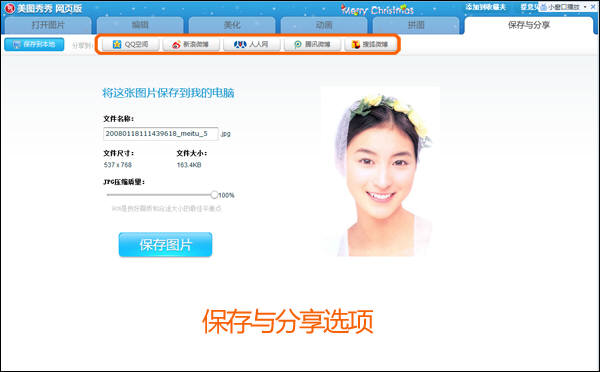Click the 添加到收藏夹 link
The width and height of the screenshot is (600, 372).
coord(486,7)
